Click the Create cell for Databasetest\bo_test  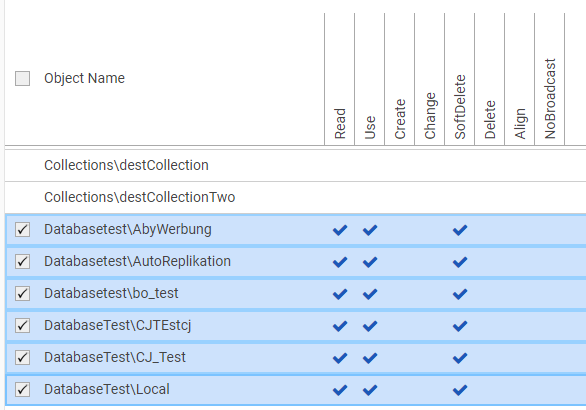click(400, 294)
